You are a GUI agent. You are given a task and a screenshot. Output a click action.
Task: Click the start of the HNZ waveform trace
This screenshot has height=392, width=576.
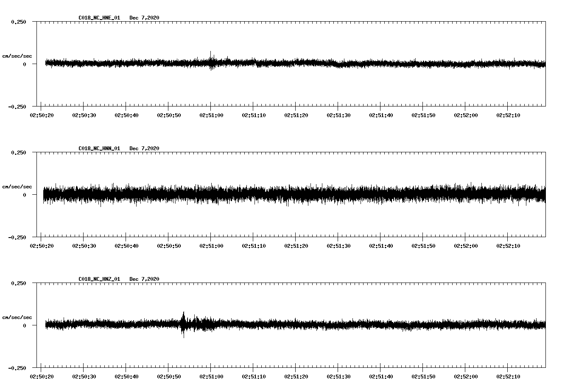[46, 325]
